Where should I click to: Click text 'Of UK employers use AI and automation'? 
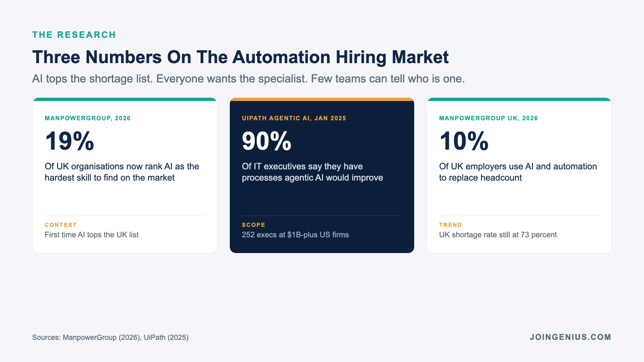coord(518,172)
